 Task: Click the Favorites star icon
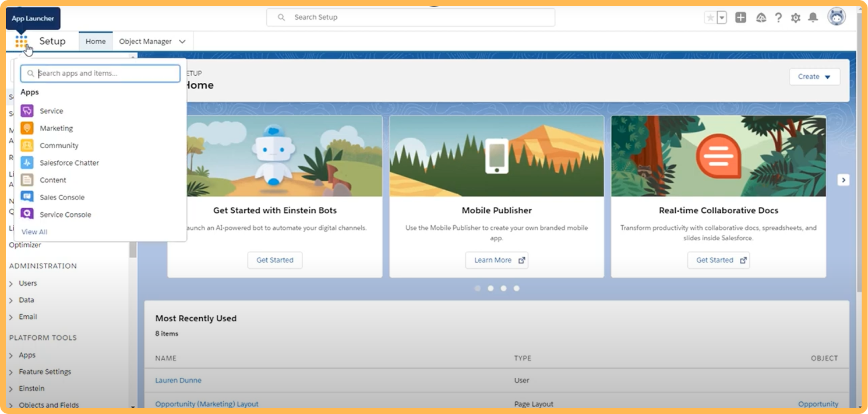[x=710, y=17]
